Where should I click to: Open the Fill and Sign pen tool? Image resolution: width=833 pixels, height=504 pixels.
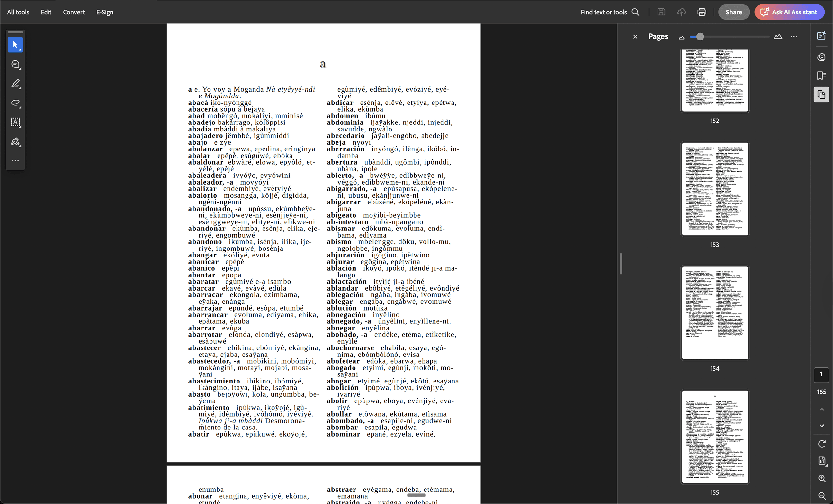[x=15, y=141]
